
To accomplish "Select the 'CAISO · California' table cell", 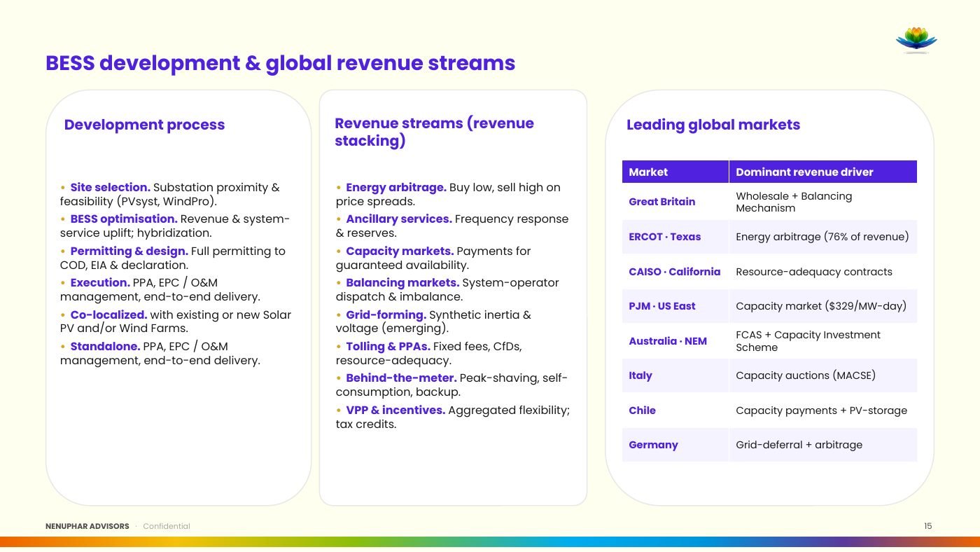I will [x=675, y=272].
